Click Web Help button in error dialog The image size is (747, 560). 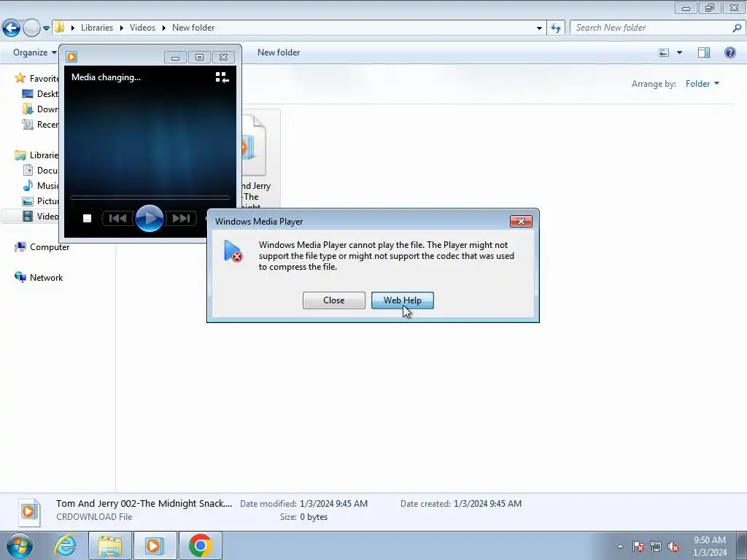402,300
